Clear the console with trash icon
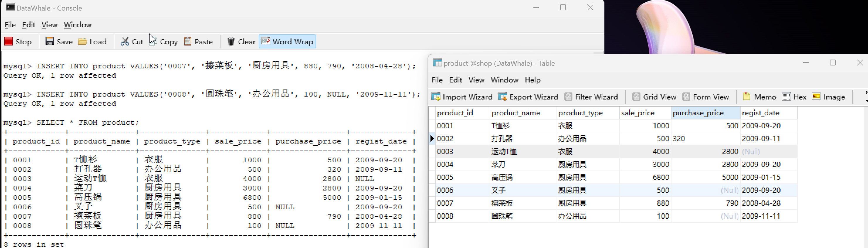The height and width of the screenshot is (248, 868). point(231,41)
